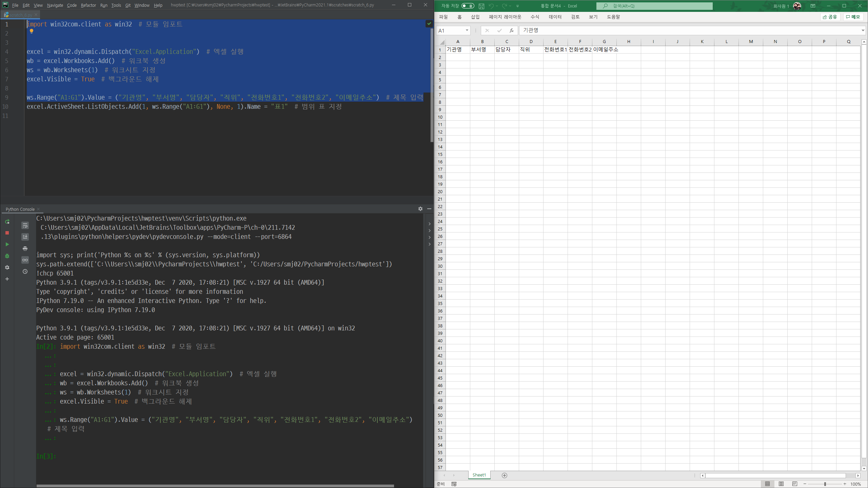Click the green Execute current statement arrow
The image size is (868, 488).
pyautogui.click(x=7, y=244)
